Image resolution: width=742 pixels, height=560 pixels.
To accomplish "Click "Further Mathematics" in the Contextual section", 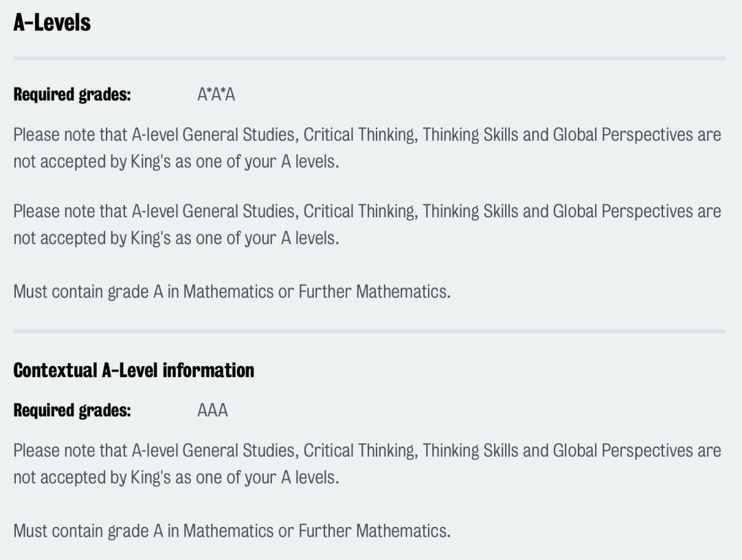I will click(x=373, y=531).
